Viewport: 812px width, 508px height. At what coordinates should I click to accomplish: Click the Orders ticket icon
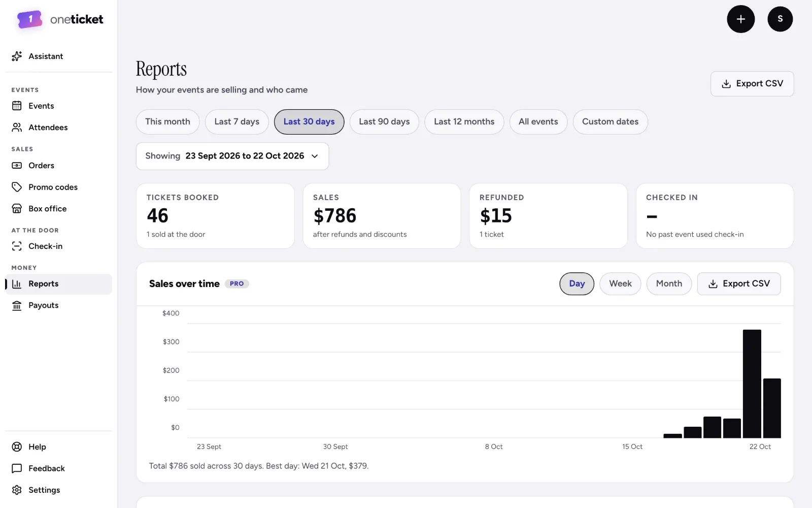coord(17,166)
